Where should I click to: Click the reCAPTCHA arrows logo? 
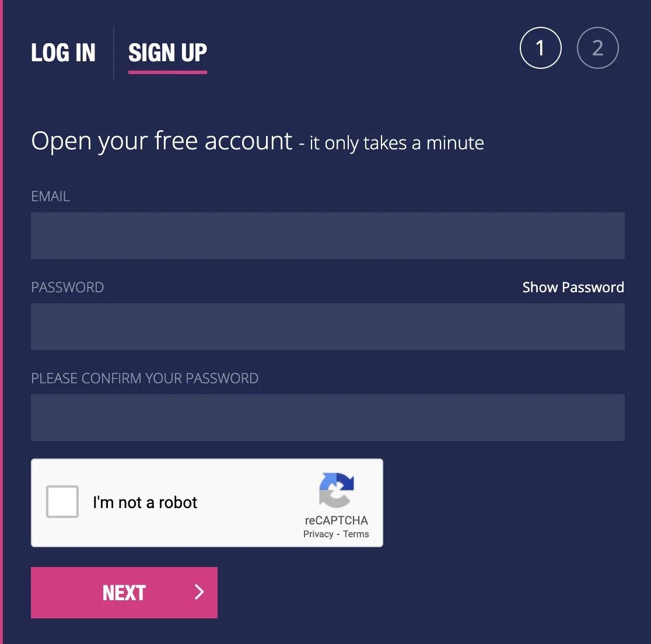pos(337,490)
